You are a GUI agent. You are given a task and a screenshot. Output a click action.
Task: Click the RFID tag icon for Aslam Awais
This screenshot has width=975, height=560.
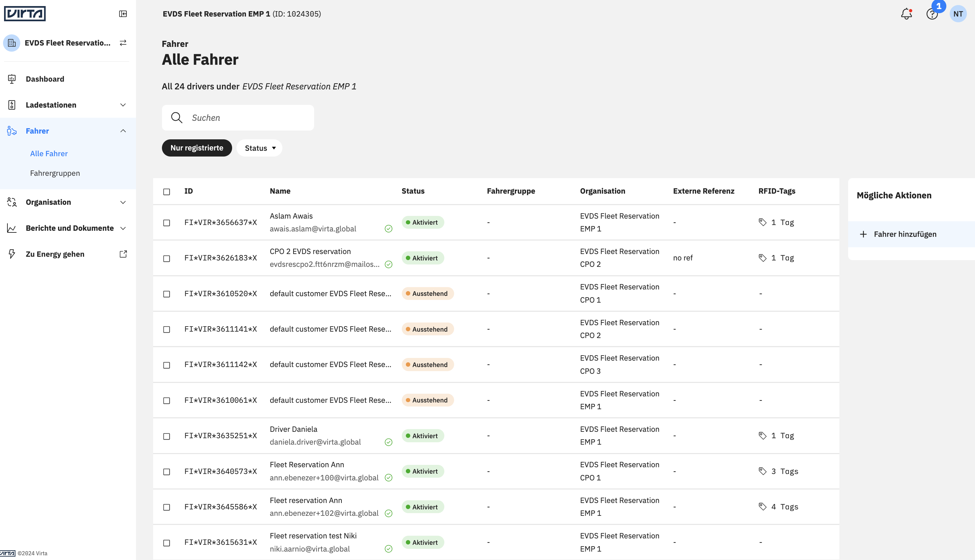click(763, 222)
